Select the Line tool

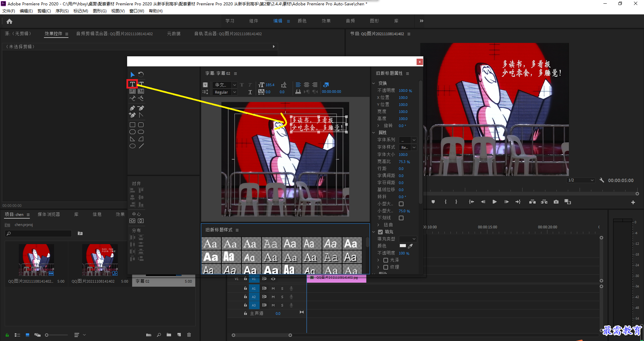(x=141, y=146)
